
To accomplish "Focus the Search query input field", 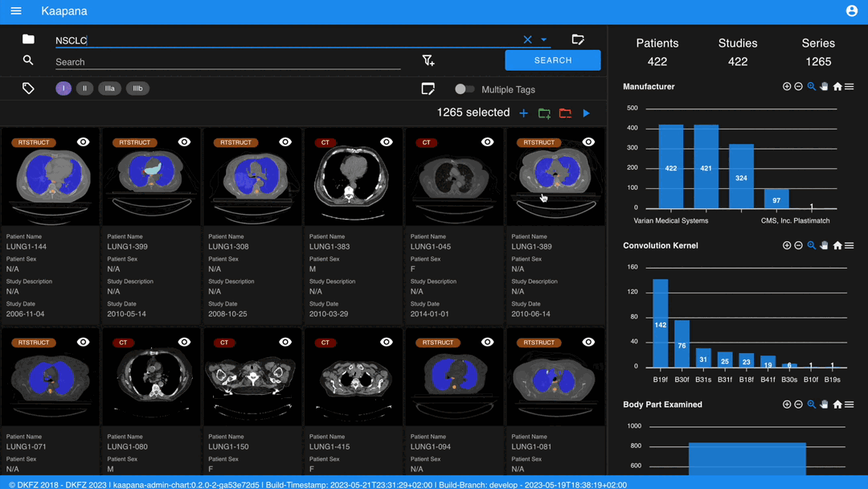I will [x=227, y=62].
